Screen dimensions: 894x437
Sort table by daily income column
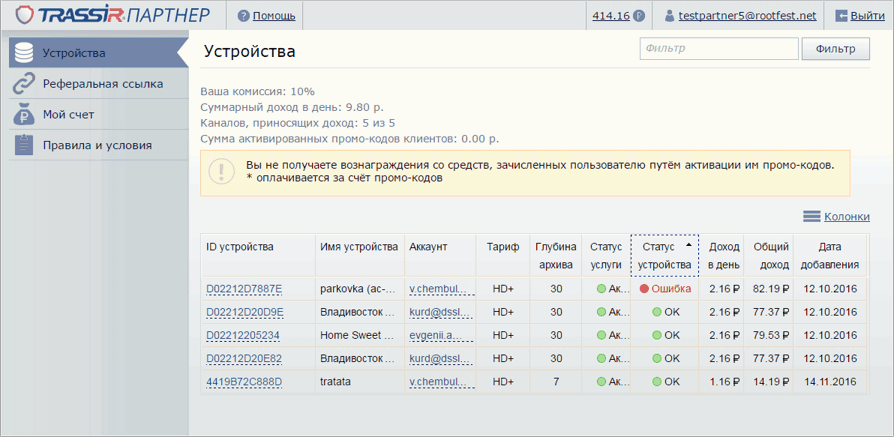tap(724, 256)
